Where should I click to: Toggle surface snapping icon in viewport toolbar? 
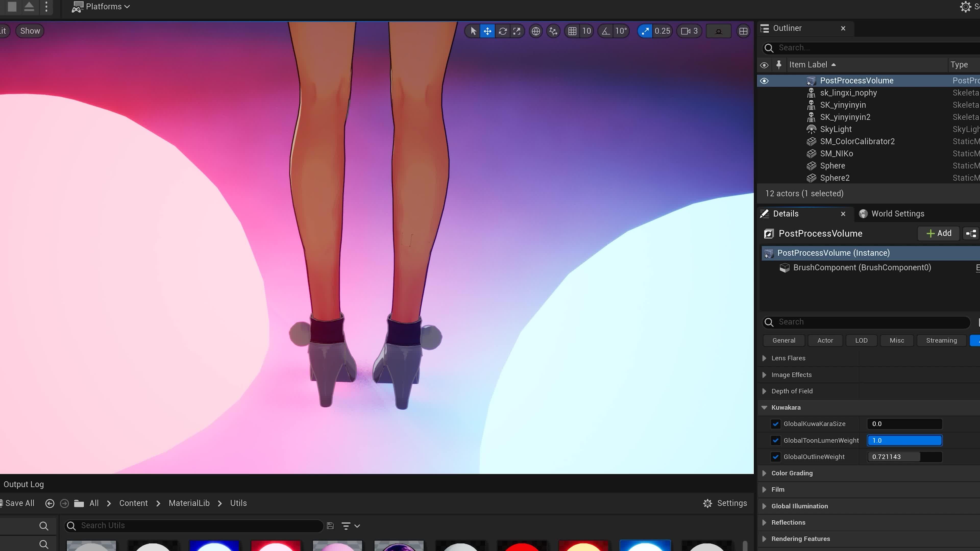pyautogui.click(x=553, y=31)
